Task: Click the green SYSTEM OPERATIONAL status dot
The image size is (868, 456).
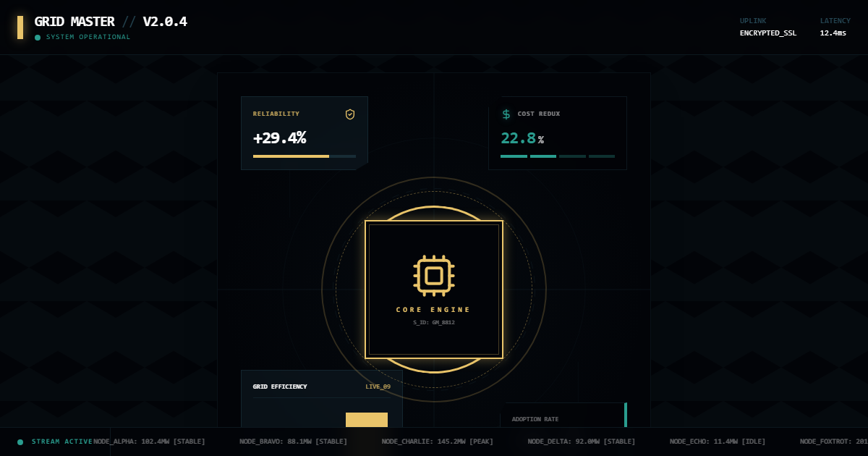Action: pyautogui.click(x=38, y=37)
